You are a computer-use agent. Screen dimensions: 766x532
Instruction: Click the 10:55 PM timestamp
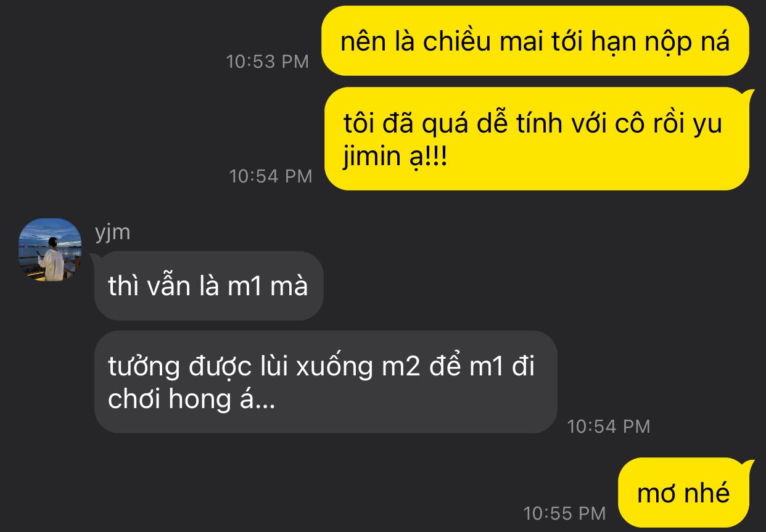point(564,513)
